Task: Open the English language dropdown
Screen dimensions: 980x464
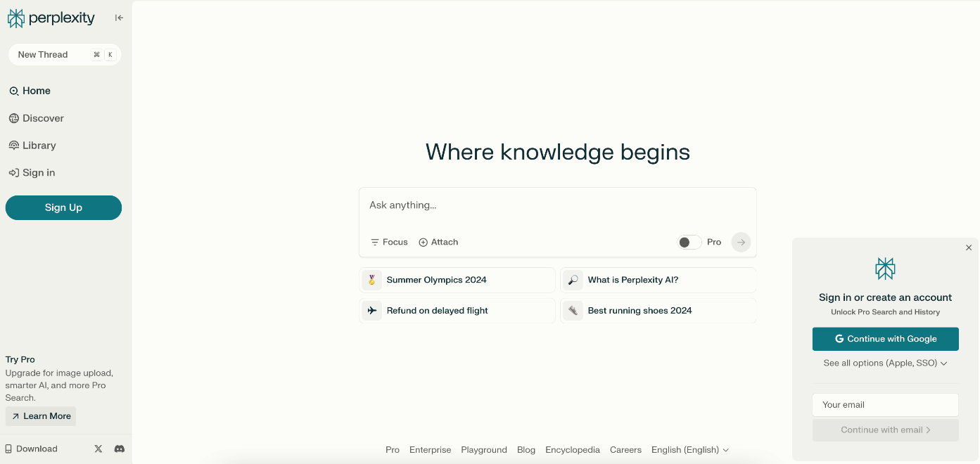Action: (689, 450)
